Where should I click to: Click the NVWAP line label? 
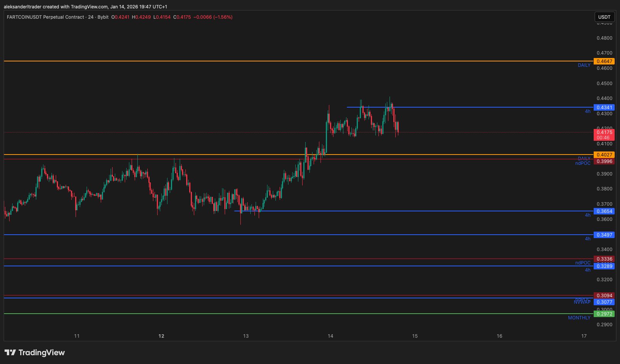[x=582, y=302]
